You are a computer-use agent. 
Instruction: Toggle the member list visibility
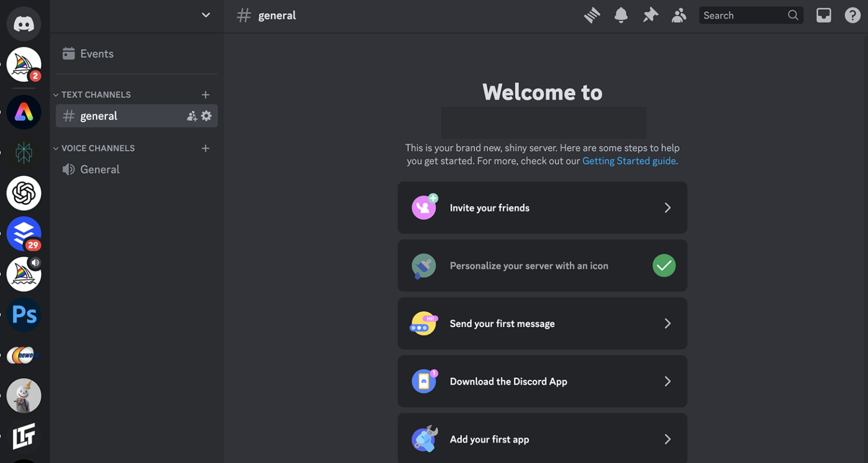coord(679,15)
